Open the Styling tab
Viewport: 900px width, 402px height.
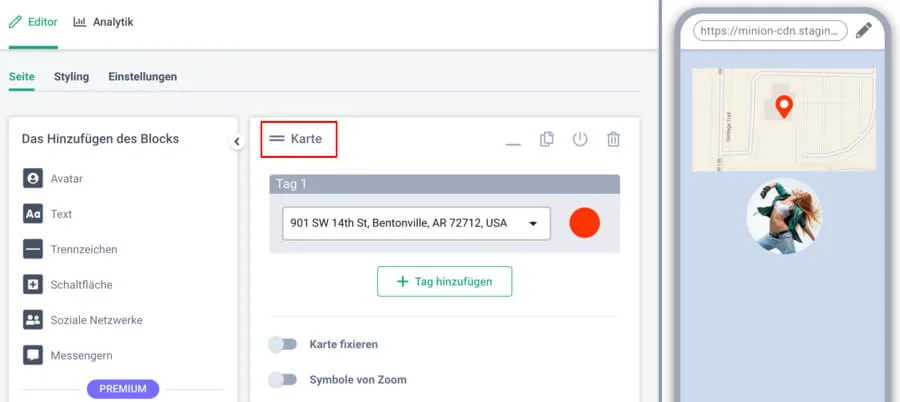[71, 76]
